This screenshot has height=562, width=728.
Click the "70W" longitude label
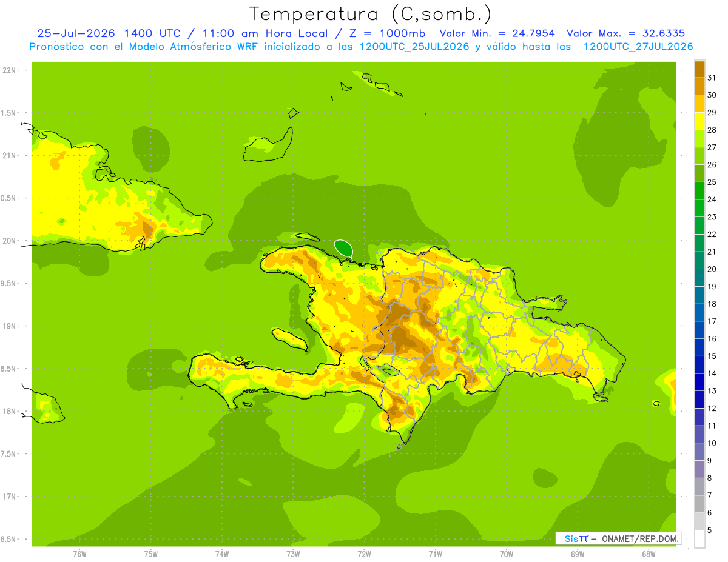coord(507,554)
